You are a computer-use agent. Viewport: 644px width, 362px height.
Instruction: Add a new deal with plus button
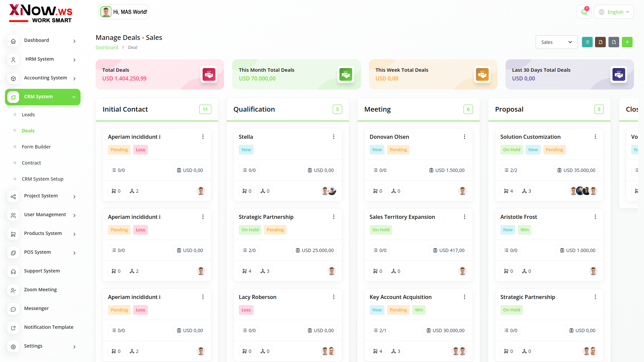coord(627,42)
